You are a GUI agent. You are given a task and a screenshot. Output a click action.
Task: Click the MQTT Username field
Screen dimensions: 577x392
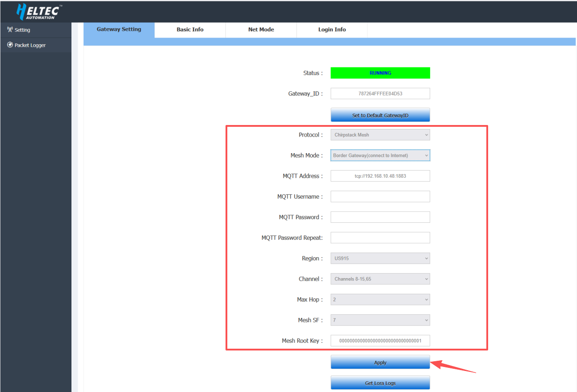coord(380,196)
